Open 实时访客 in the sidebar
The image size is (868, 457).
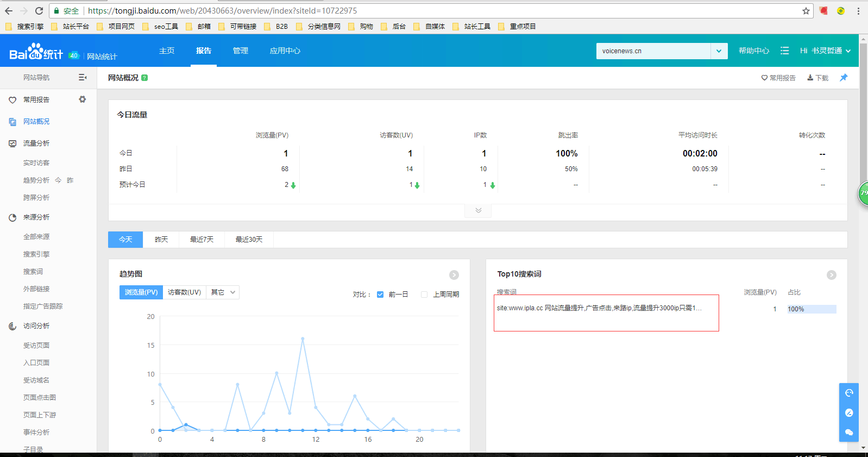[36, 163]
